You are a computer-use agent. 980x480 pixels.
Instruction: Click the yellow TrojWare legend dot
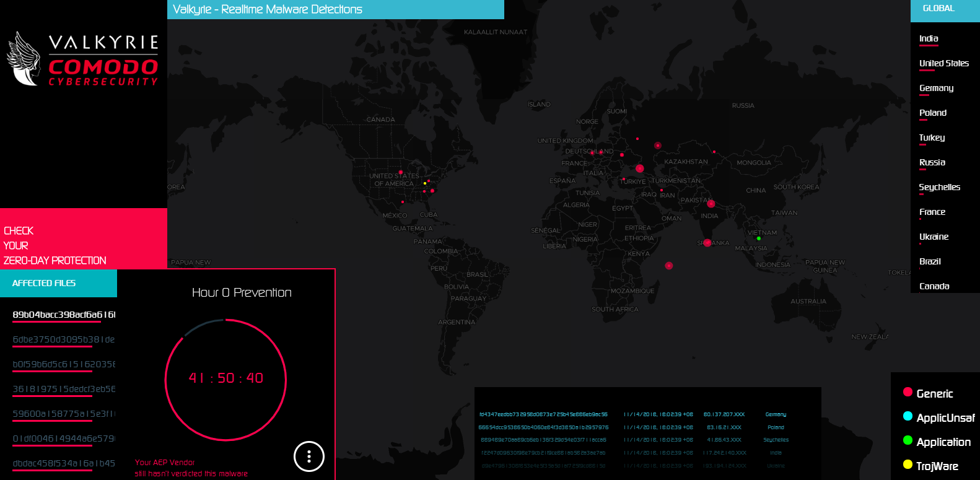908,465
